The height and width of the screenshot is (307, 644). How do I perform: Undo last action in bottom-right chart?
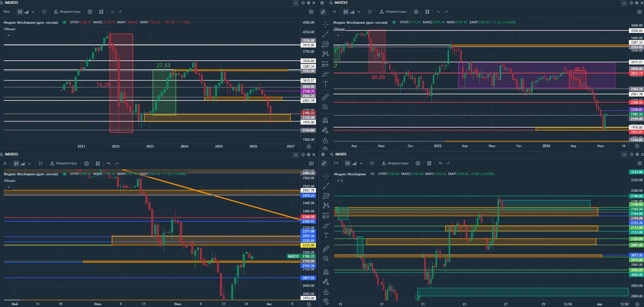coord(440,163)
